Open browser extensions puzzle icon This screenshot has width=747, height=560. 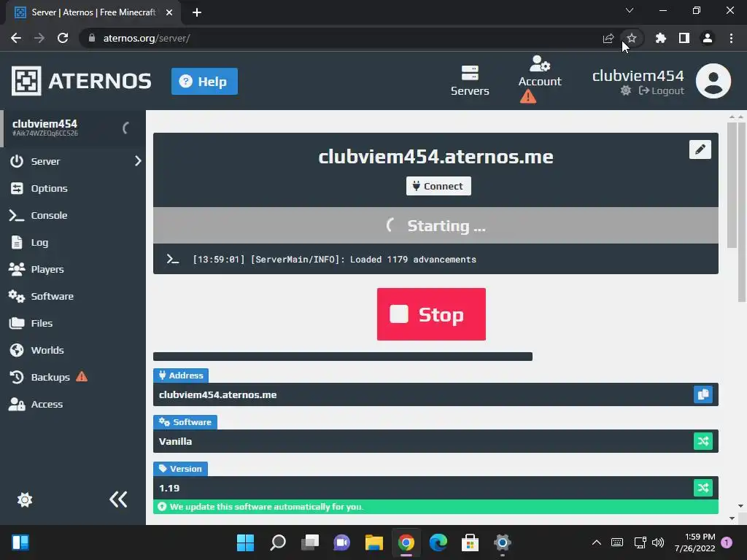[x=661, y=38]
